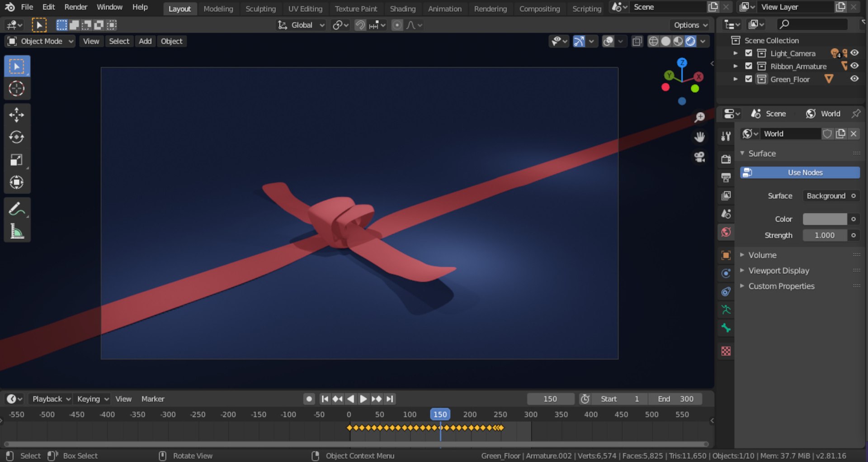Activate the Move tool

(x=17, y=115)
